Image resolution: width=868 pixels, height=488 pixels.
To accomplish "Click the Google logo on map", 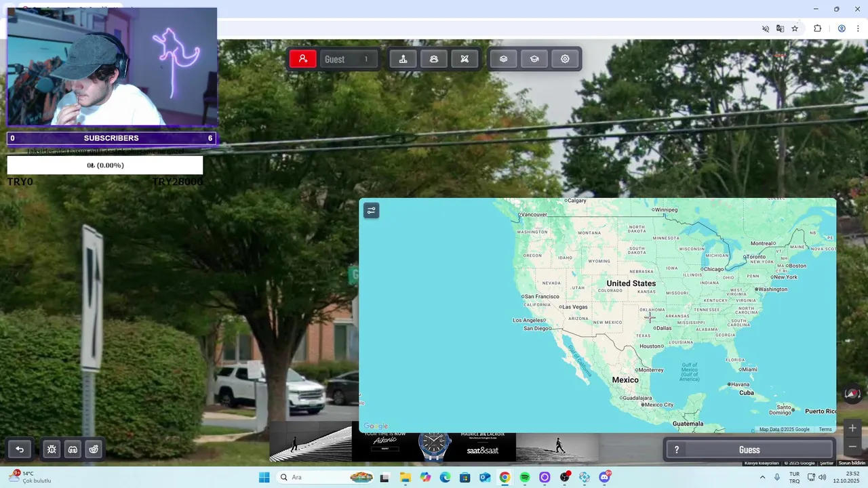I will [x=376, y=426].
